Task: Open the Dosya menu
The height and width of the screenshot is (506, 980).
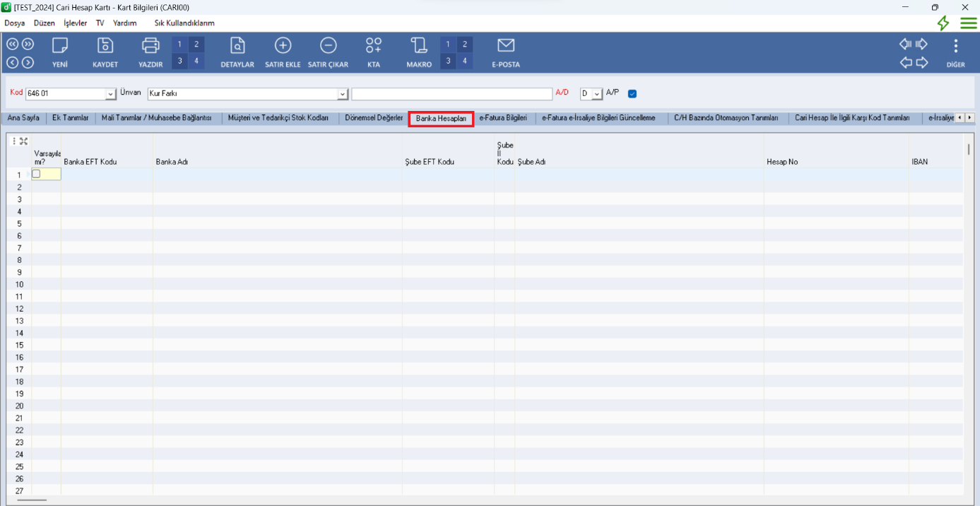Action: pos(15,23)
